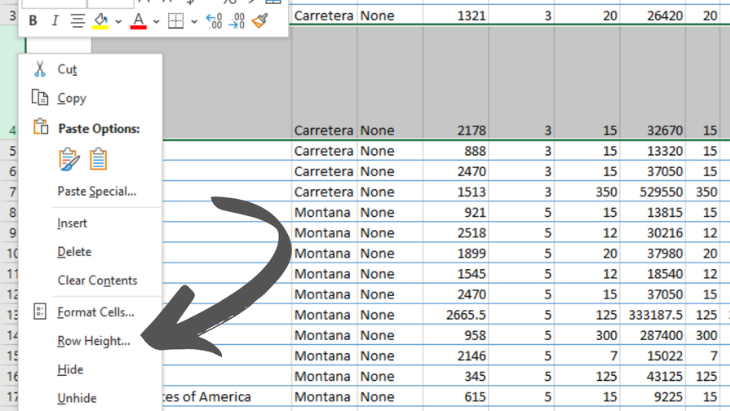Choose Unhide from the context menu
Image resolution: width=730 pixels, height=411 pixels.
tap(77, 398)
